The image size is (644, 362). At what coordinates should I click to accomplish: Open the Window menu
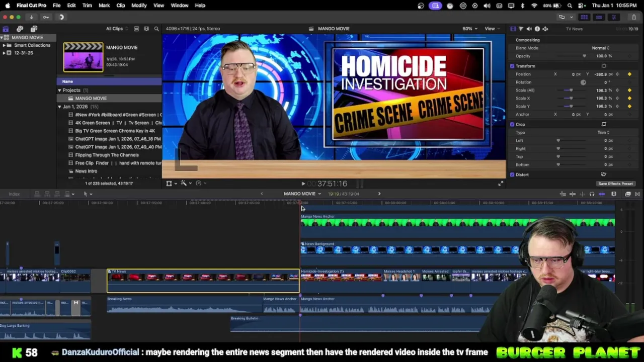[180, 6]
